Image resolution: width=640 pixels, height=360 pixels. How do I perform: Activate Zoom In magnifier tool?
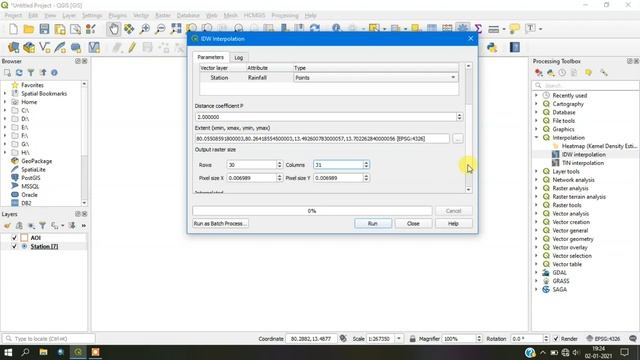pos(144,29)
